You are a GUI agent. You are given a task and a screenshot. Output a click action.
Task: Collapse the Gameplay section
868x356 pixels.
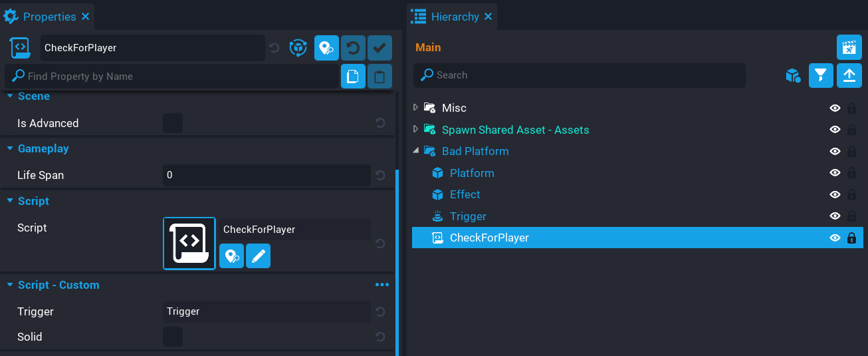[x=11, y=148]
